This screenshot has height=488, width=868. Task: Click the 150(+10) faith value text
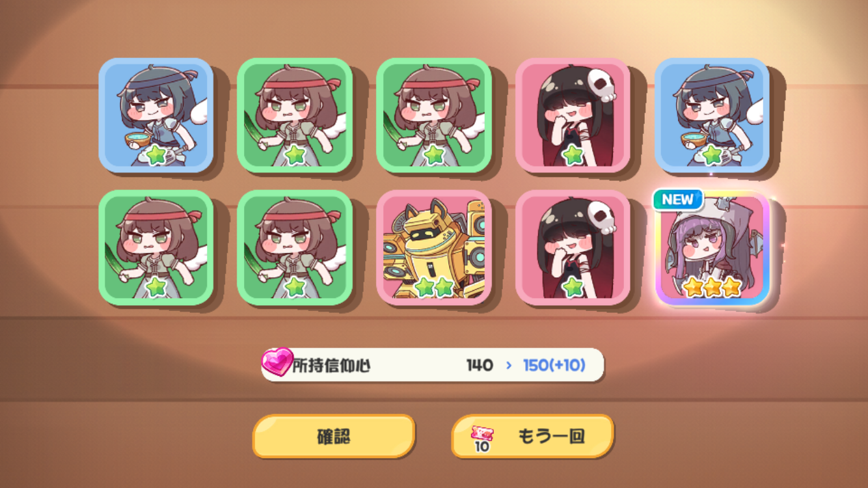tap(554, 365)
